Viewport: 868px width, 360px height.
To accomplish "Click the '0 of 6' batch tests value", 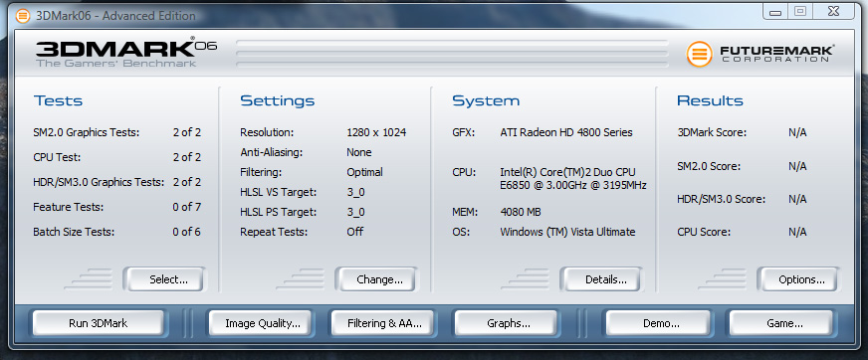I will [186, 232].
